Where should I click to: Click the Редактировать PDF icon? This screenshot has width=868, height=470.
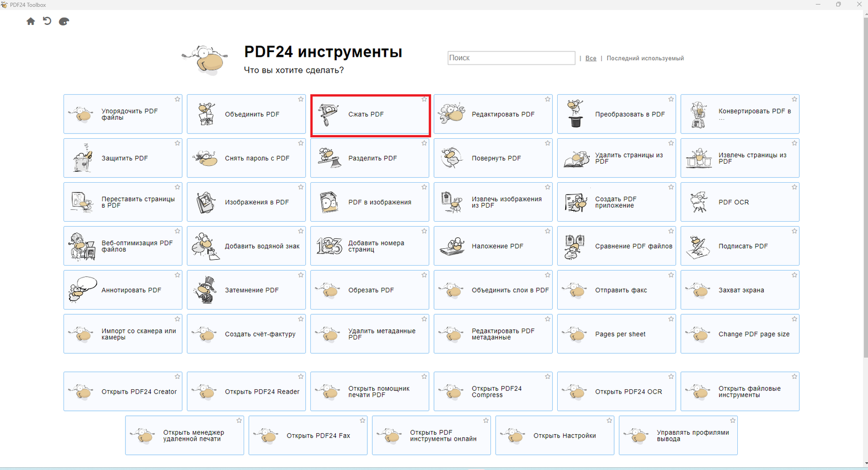(x=452, y=113)
